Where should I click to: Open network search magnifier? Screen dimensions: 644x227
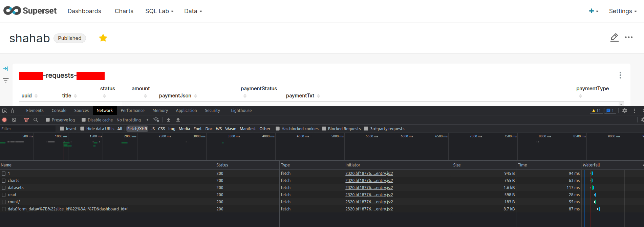(36, 120)
